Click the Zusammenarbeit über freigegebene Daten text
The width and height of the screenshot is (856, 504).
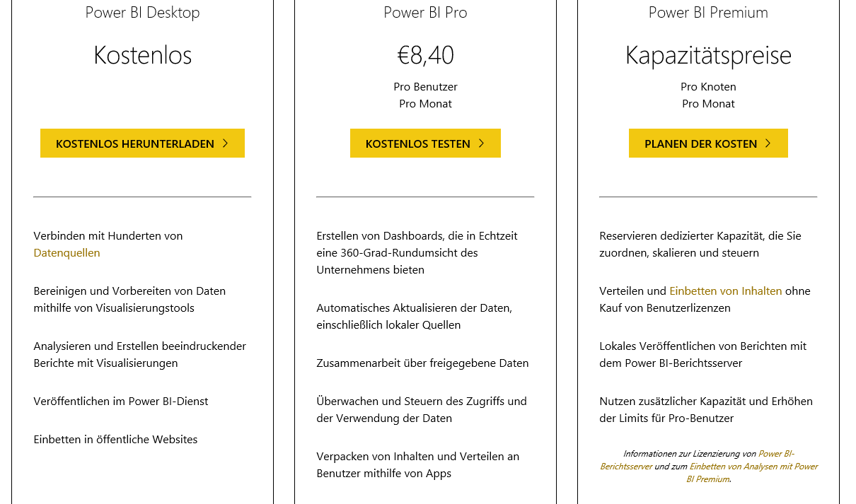(422, 363)
